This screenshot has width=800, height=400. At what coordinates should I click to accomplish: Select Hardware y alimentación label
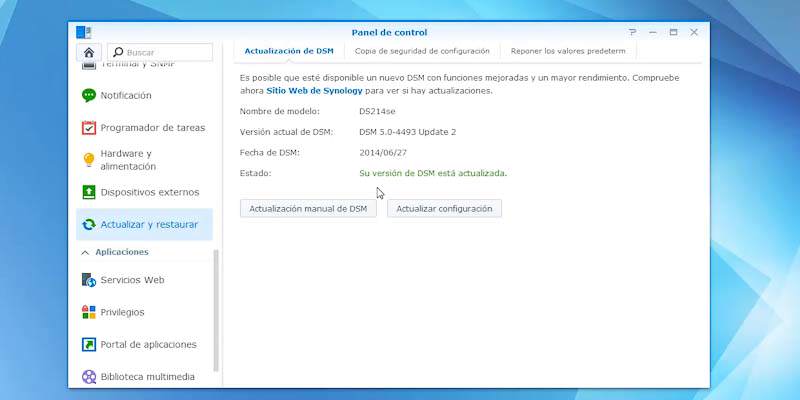[x=128, y=160]
